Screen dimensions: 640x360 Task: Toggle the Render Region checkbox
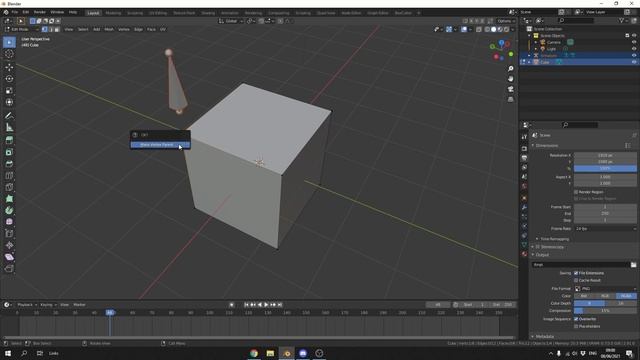pyautogui.click(x=576, y=192)
